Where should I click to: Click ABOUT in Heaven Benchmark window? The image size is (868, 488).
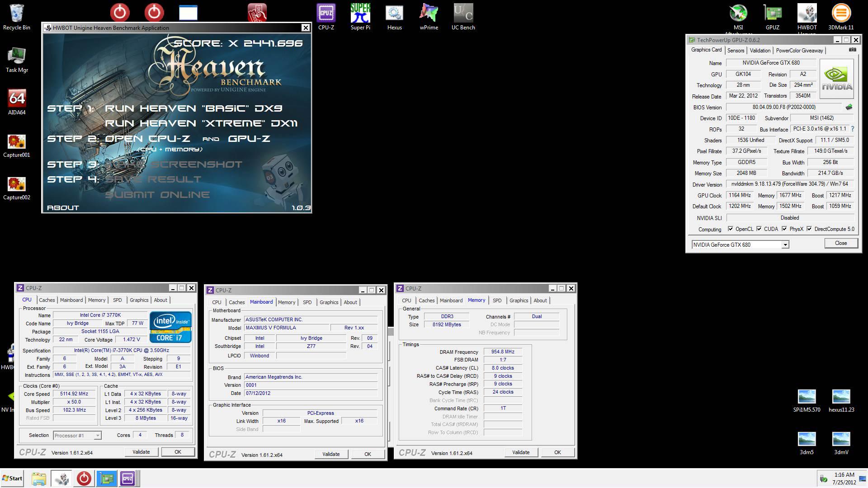(x=63, y=208)
